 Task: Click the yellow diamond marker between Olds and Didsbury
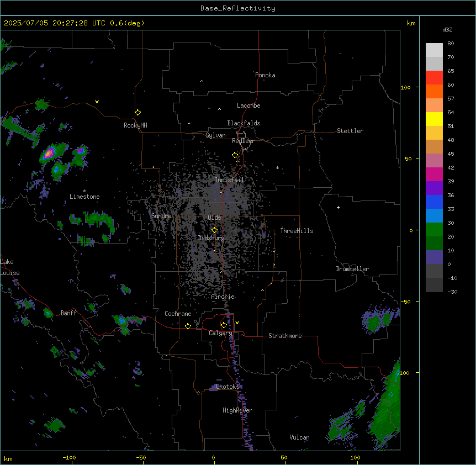tap(214, 230)
